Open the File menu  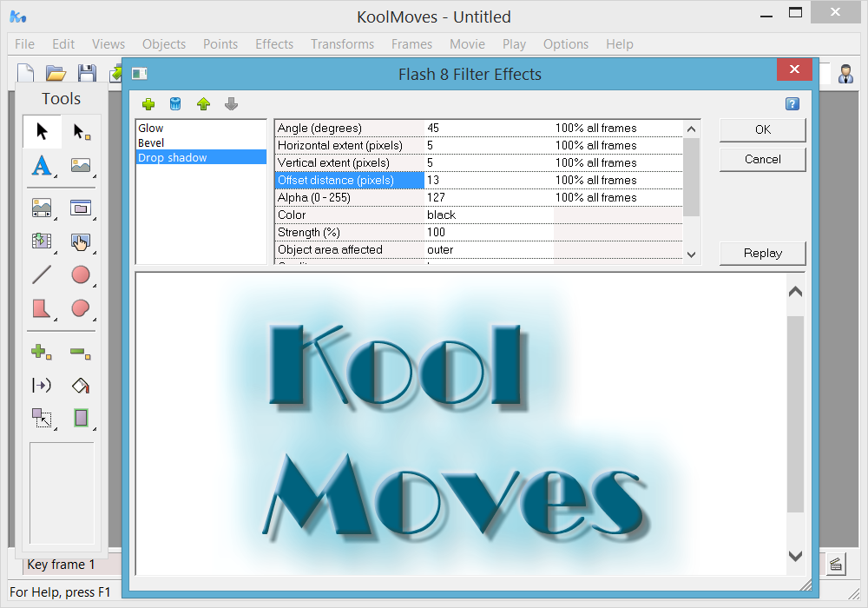click(24, 43)
